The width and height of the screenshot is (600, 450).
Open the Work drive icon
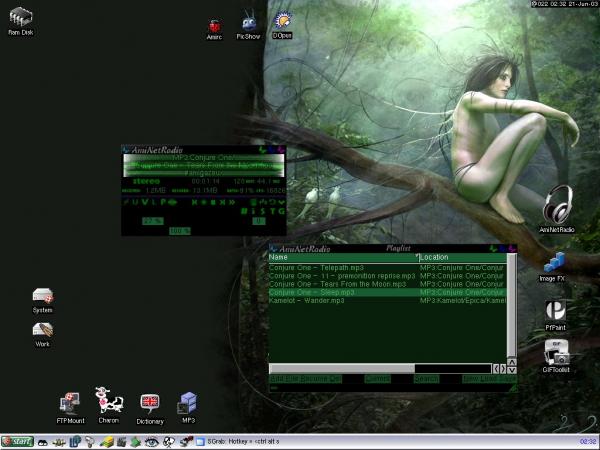click(42, 335)
